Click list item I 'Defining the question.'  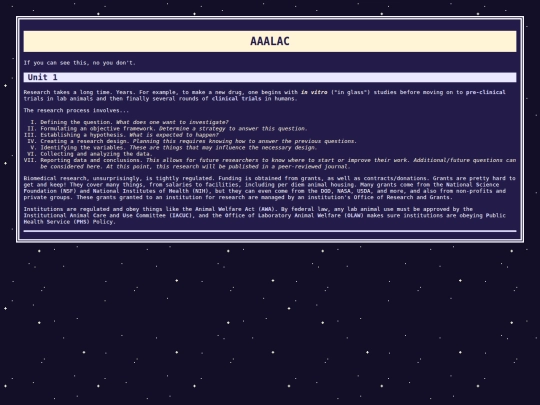[x=76, y=122]
